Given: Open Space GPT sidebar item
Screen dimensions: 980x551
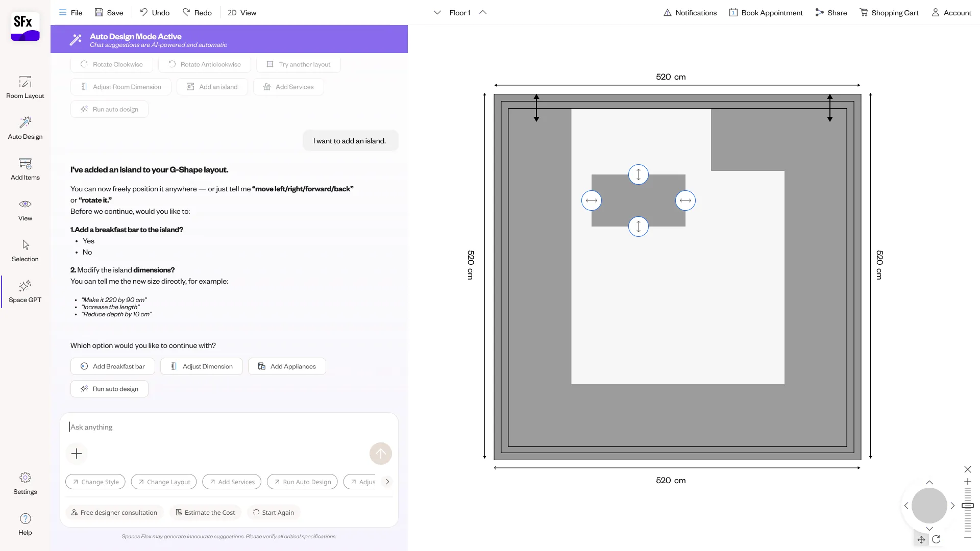Looking at the screenshot, I should click(x=25, y=291).
